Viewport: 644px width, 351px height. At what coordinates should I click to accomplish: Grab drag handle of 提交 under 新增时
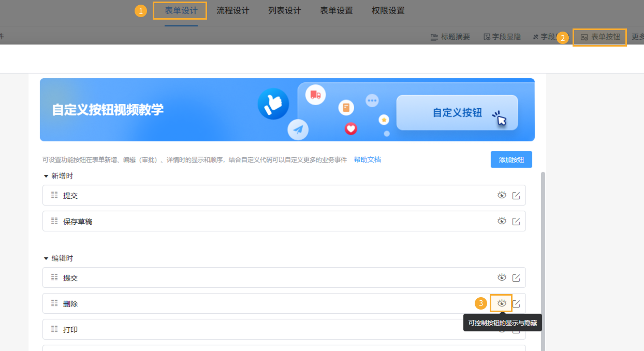[x=54, y=195]
